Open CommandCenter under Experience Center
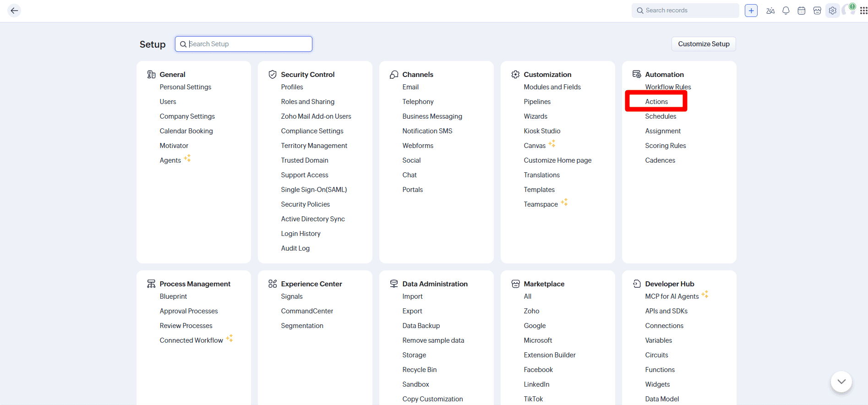This screenshot has width=868, height=405. (x=307, y=311)
